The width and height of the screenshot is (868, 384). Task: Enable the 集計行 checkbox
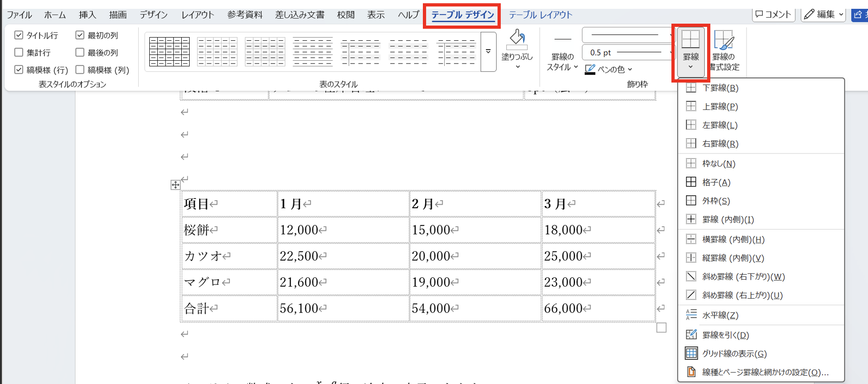(19, 52)
